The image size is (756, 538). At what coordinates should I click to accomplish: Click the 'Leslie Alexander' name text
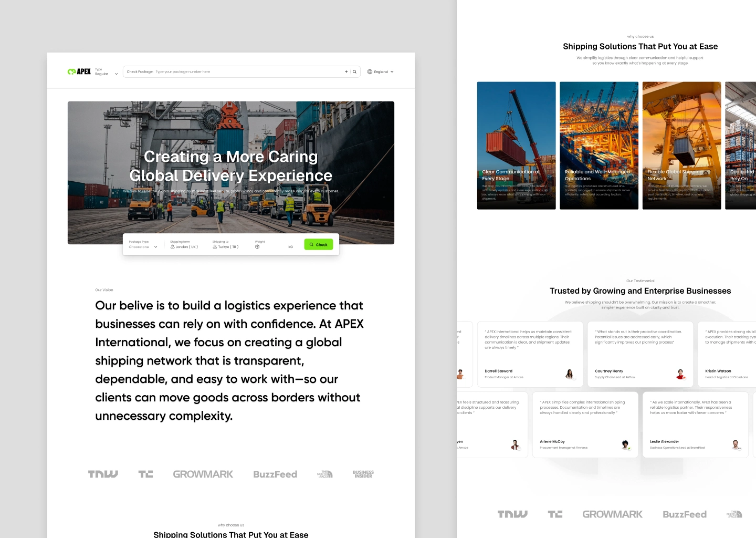[x=665, y=441]
